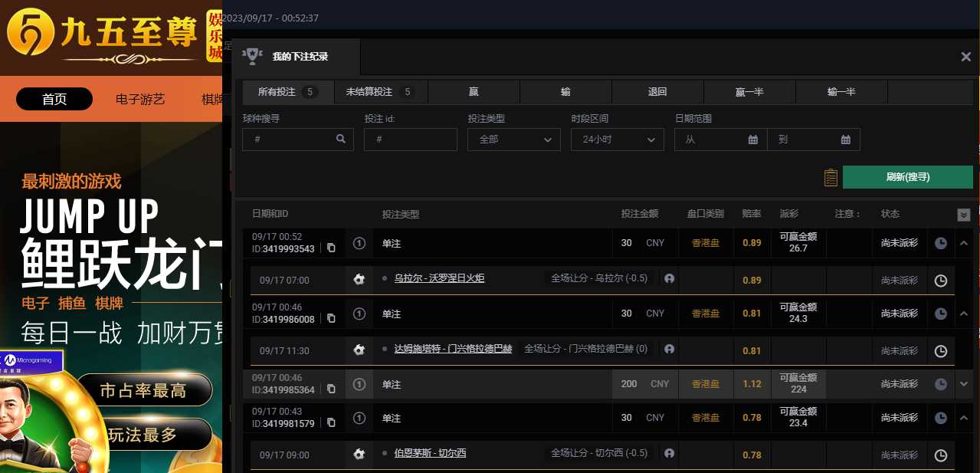The width and height of the screenshot is (980, 473).
Task: Click the info icon beside 门兴格拉德巴赫 (0)
Action: pyautogui.click(x=669, y=349)
